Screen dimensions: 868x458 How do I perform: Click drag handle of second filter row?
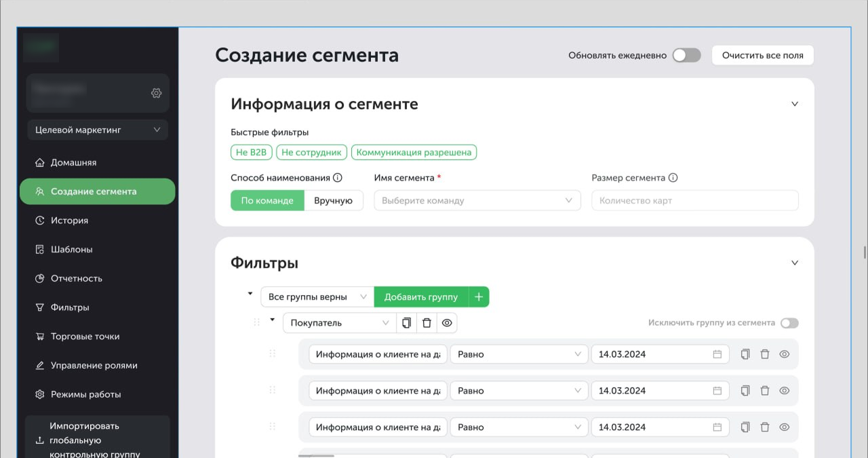coord(273,390)
